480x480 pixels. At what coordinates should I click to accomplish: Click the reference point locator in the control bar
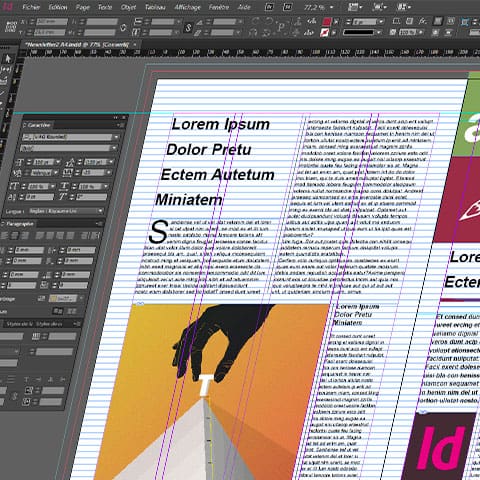[11, 27]
